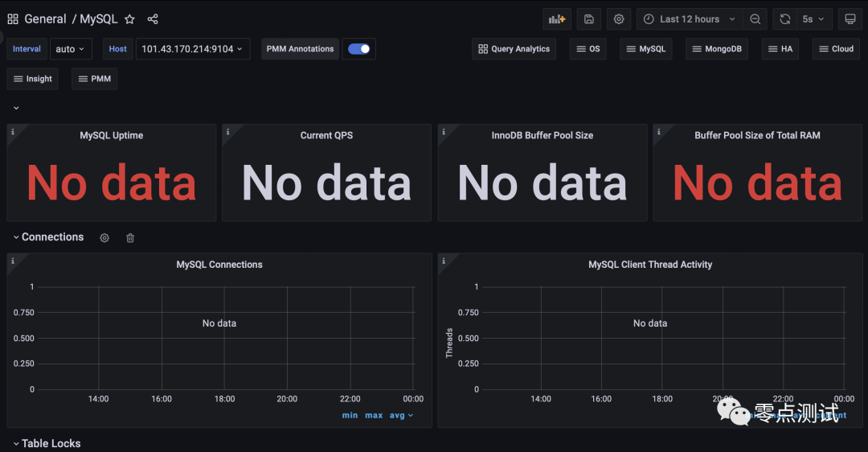Open the 5s refresh interval dropdown
The height and width of the screenshot is (452, 868).
813,19
